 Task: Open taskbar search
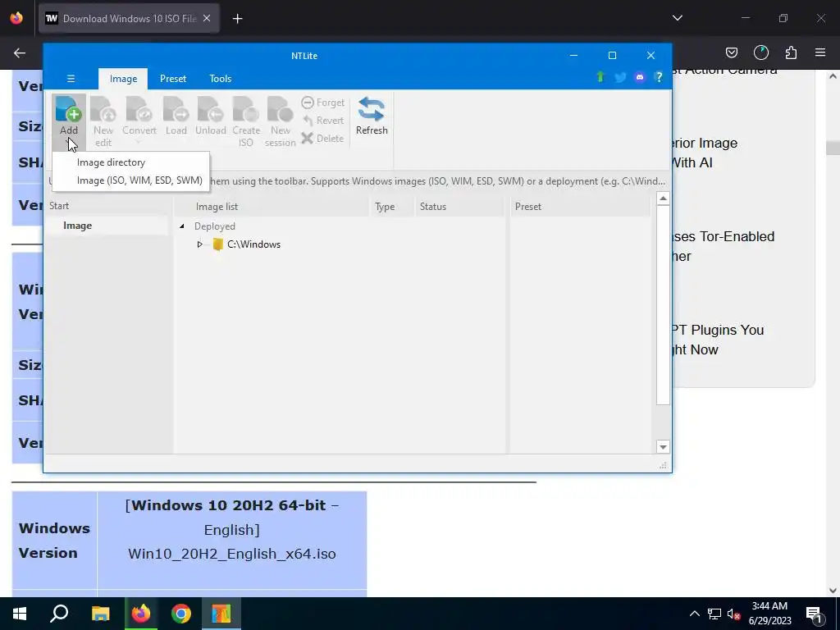(x=59, y=614)
